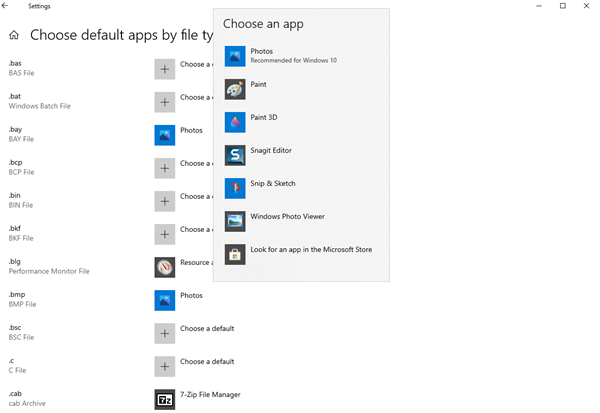Click the .blg Performance Monitor File entry
This screenshot has height=413, width=600.
pos(49,266)
